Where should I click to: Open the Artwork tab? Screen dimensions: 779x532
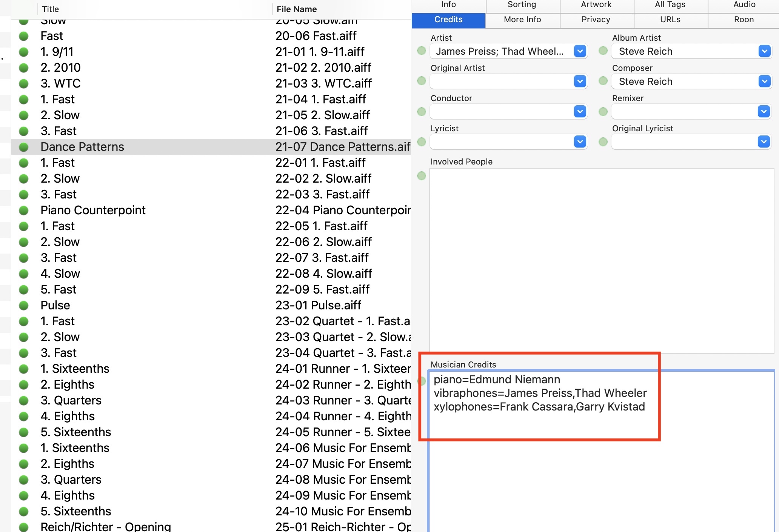click(596, 5)
